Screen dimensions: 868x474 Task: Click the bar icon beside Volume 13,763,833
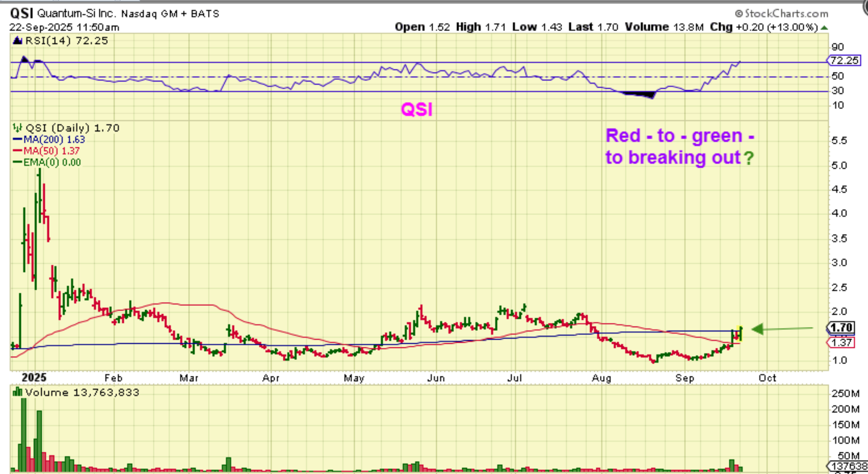point(18,392)
